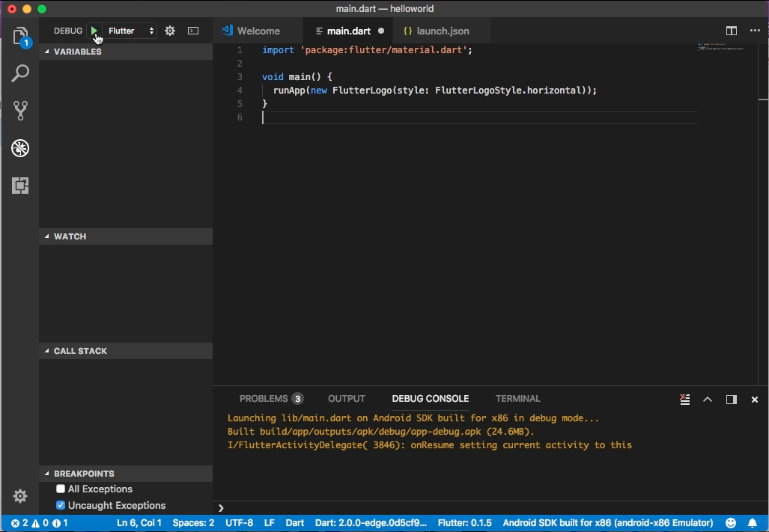
Task: Open the Manage gear at sidebar bottom
Action: point(20,496)
